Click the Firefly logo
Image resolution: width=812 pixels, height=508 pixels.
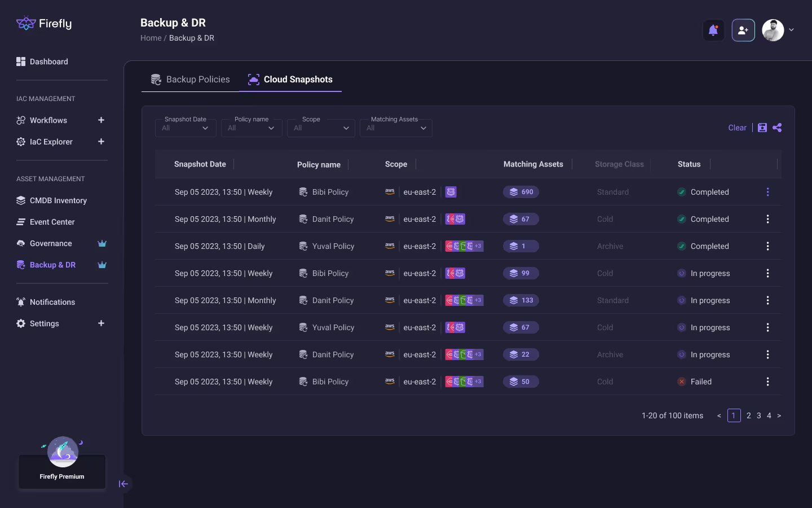click(x=44, y=23)
